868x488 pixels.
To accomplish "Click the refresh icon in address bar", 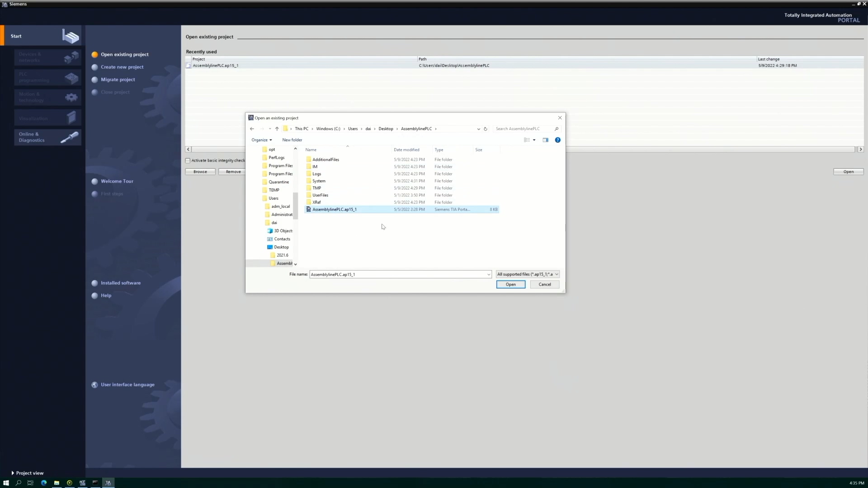I will [x=486, y=129].
